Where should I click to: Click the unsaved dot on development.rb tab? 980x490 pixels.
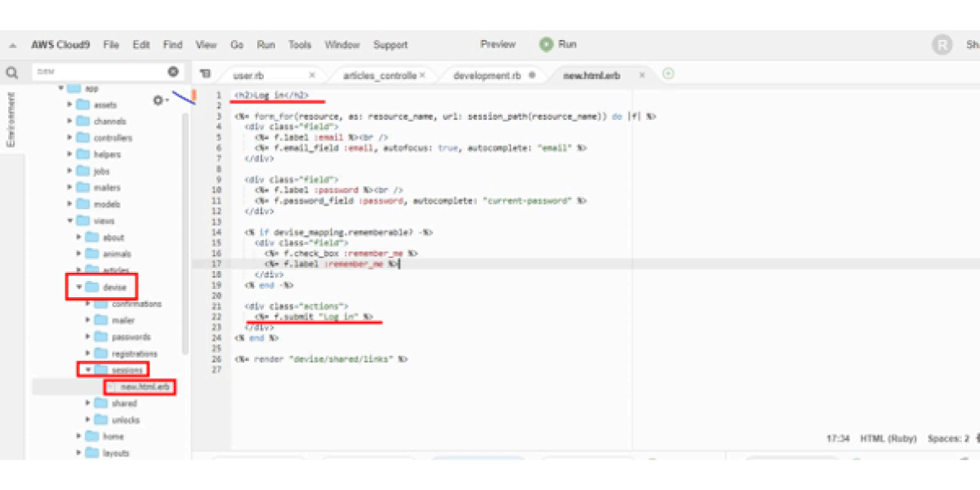tap(532, 75)
